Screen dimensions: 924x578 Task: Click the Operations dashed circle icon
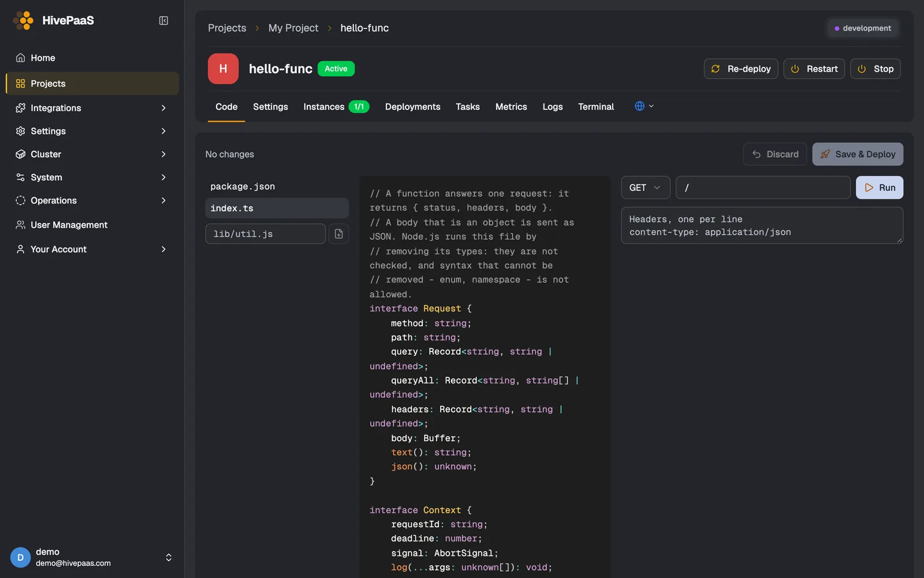coord(20,201)
